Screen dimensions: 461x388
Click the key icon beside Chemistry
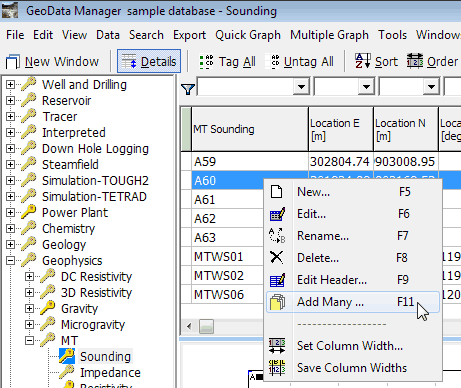tap(29, 228)
